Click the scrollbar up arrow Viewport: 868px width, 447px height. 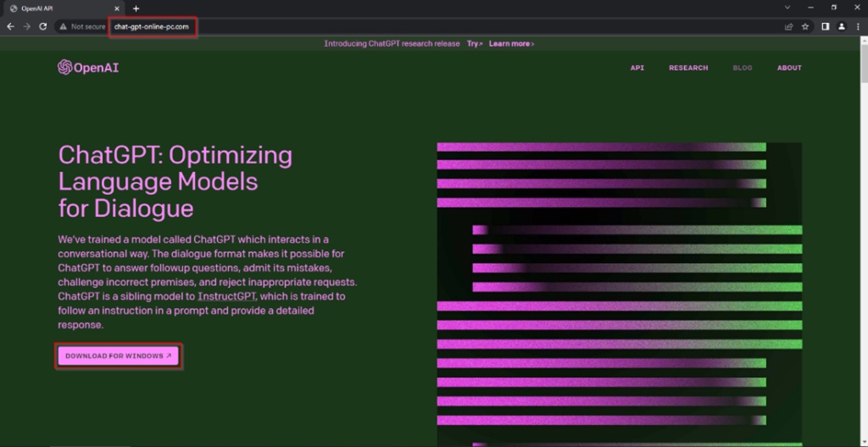coord(864,40)
